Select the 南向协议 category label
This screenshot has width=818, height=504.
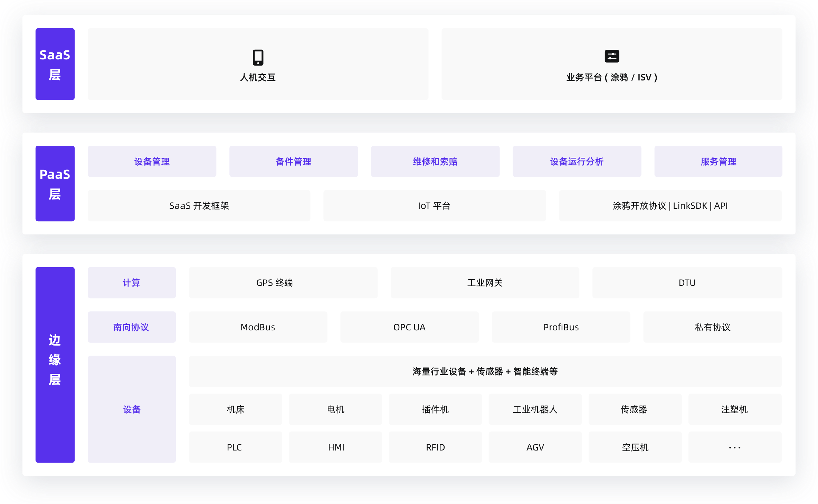pos(132,327)
